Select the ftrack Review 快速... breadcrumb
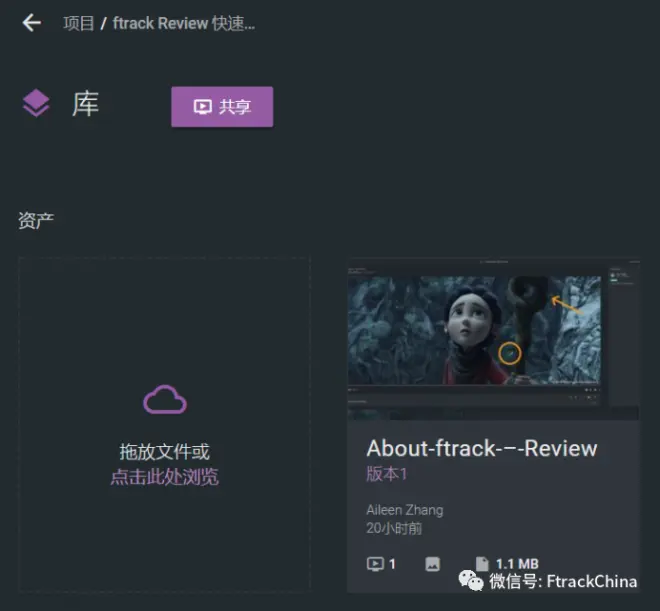This screenshot has height=611, width=660. point(184,23)
